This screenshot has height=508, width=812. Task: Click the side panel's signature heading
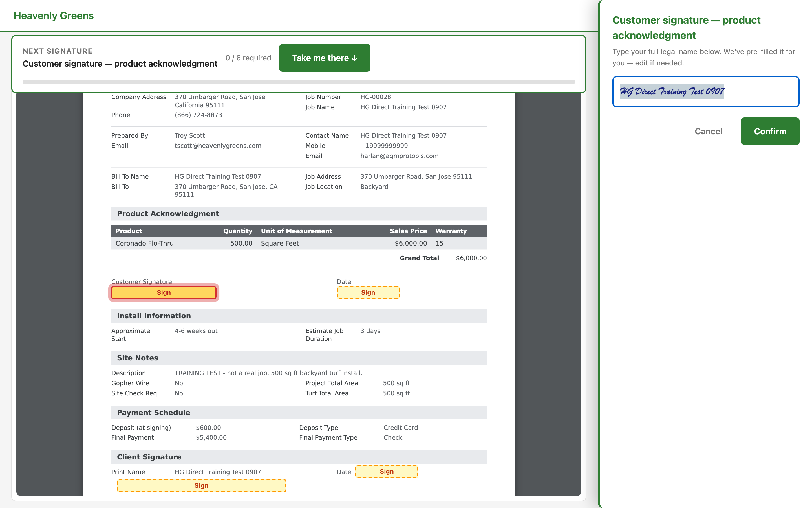click(686, 28)
